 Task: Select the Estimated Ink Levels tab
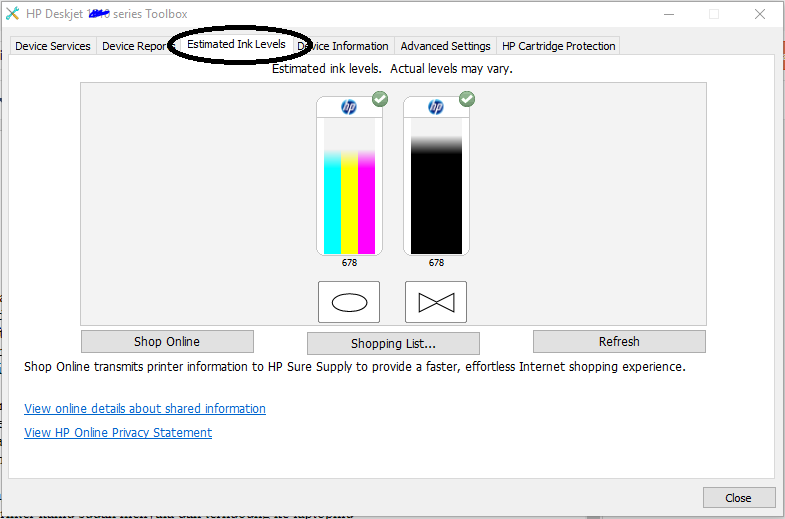[x=236, y=44]
